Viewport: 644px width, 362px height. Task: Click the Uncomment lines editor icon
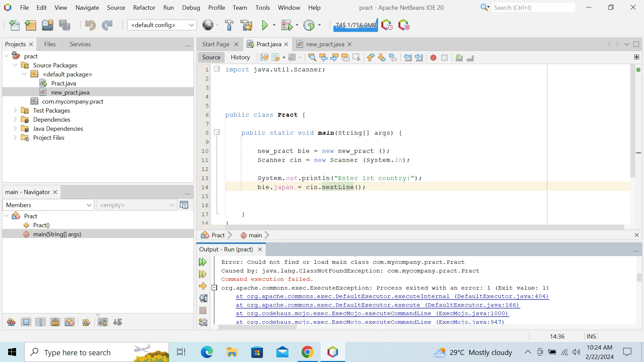pyautogui.click(x=470, y=58)
